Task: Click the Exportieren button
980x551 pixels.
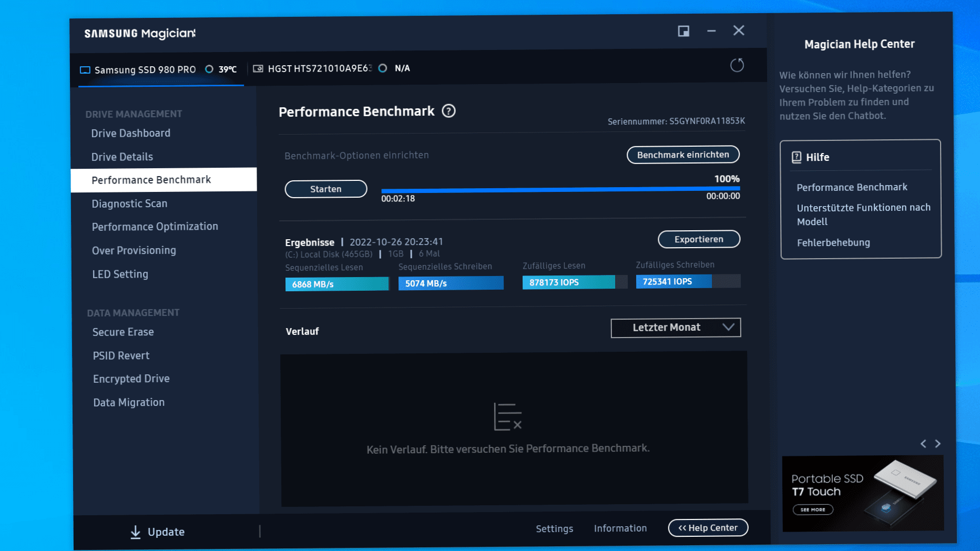Action: coord(699,239)
